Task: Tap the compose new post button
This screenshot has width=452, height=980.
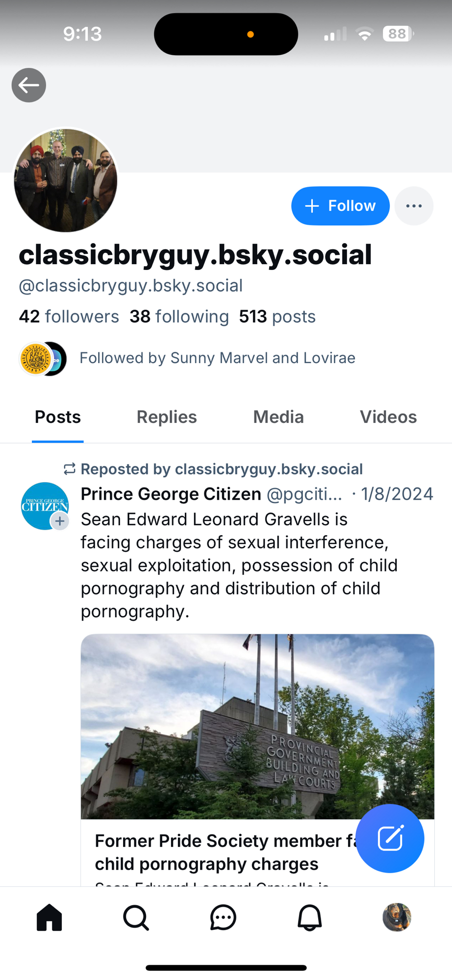Action: [x=390, y=838]
